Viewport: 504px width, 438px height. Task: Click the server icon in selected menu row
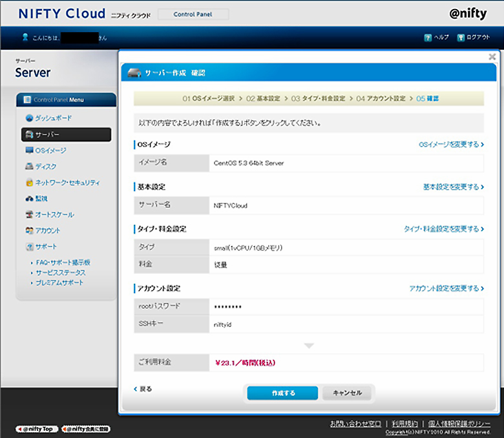pyautogui.click(x=29, y=134)
